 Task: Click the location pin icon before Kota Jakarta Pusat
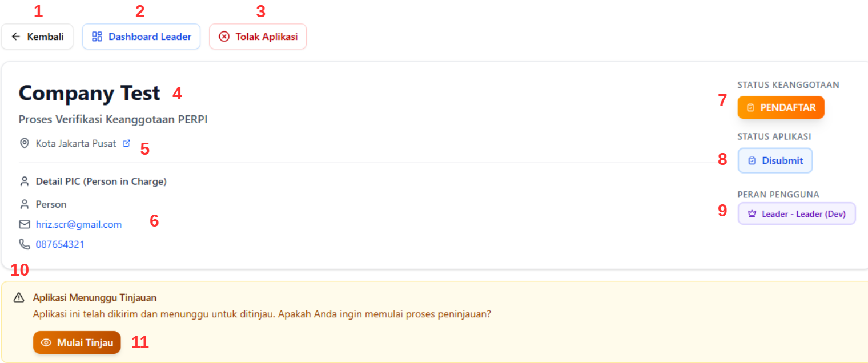[x=24, y=143]
